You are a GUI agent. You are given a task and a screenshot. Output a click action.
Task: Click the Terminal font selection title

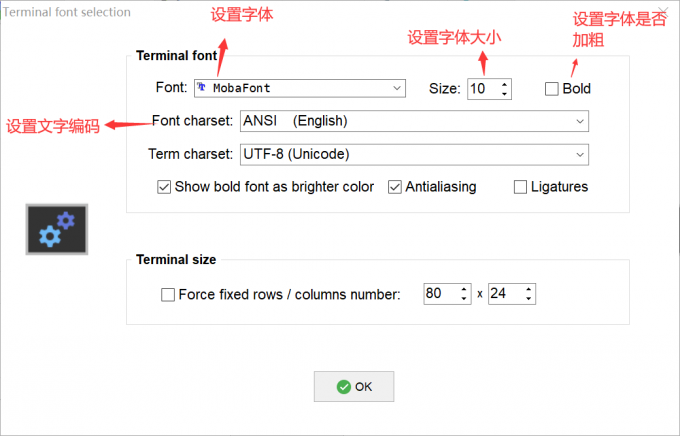tap(67, 12)
